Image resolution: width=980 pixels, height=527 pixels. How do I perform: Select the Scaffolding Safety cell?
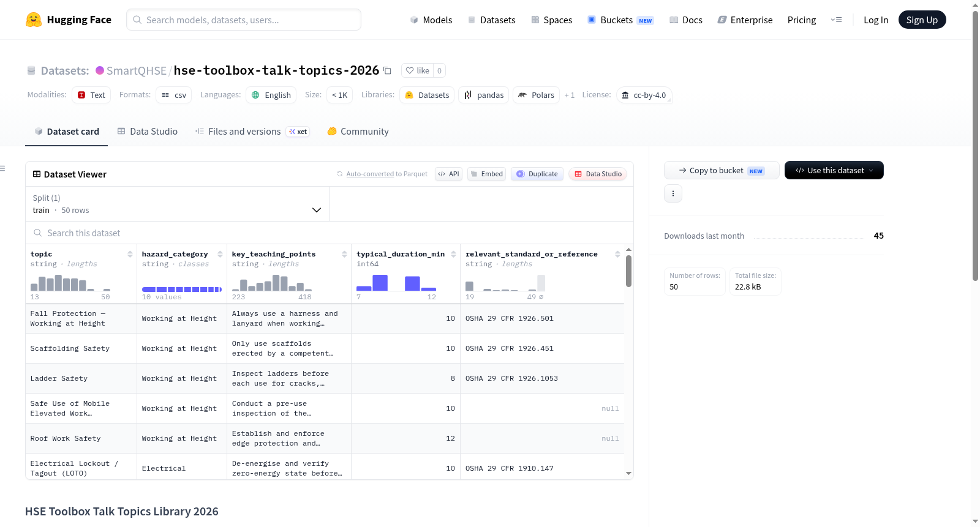[x=81, y=348]
